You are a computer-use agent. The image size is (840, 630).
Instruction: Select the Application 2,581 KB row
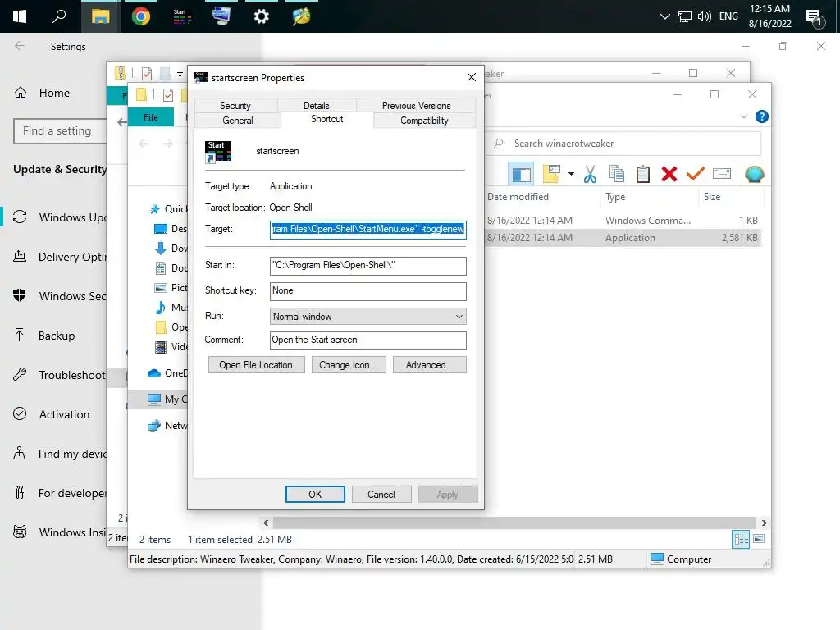coord(623,238)
